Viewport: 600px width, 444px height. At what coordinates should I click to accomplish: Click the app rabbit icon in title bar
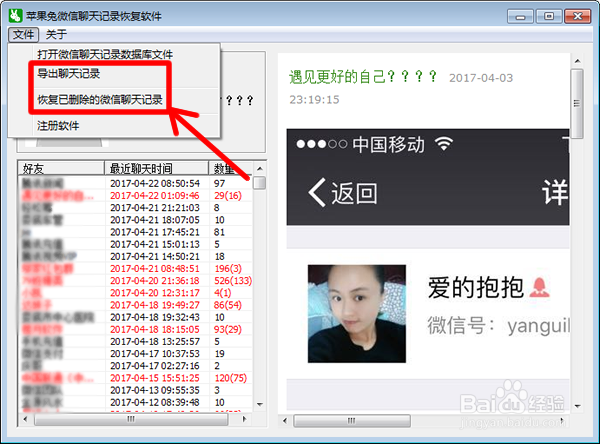pyautogui.click(x=15, y=16)
